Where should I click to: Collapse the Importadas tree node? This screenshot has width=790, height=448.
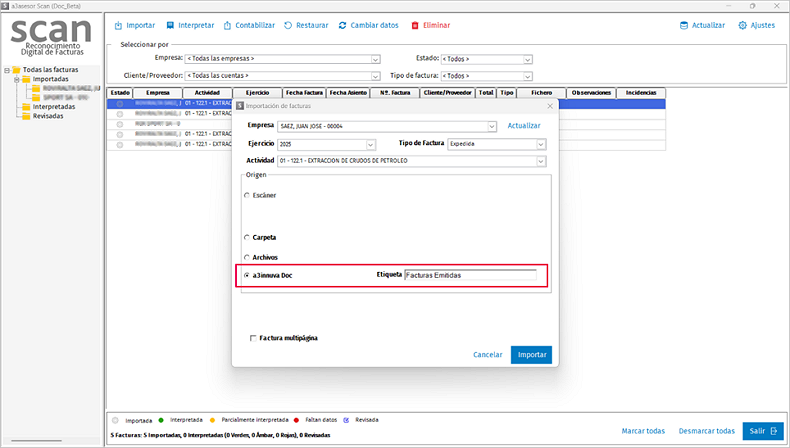(x=16, y=80)
